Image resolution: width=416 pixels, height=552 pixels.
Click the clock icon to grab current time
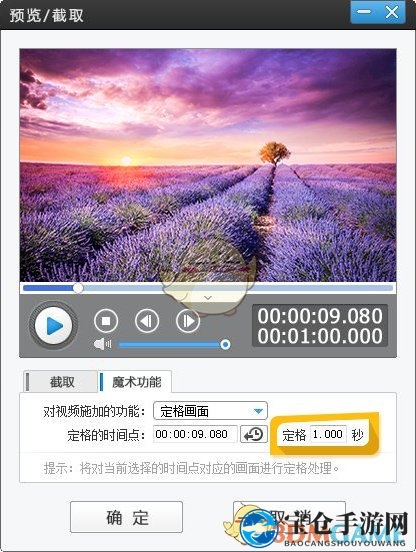254,434
